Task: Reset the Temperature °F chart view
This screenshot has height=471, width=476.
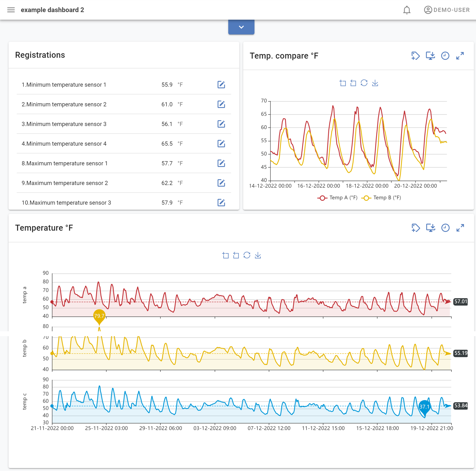Action: (x=247, y=255)
